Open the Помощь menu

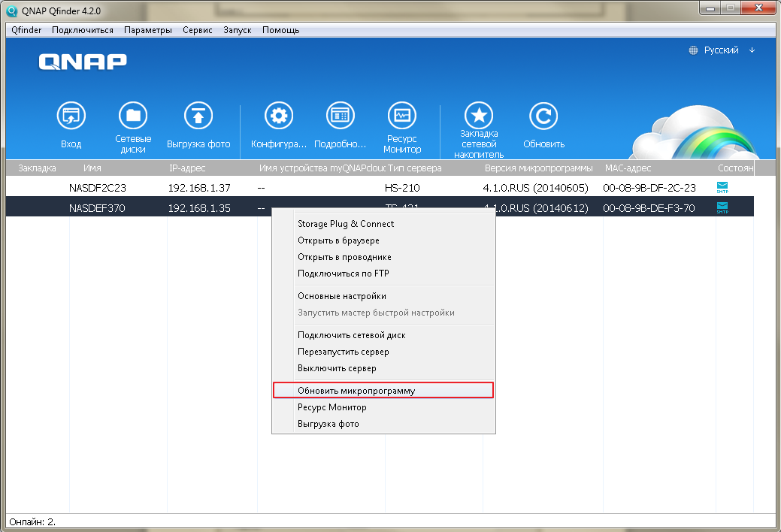click(x=281, y=30)
